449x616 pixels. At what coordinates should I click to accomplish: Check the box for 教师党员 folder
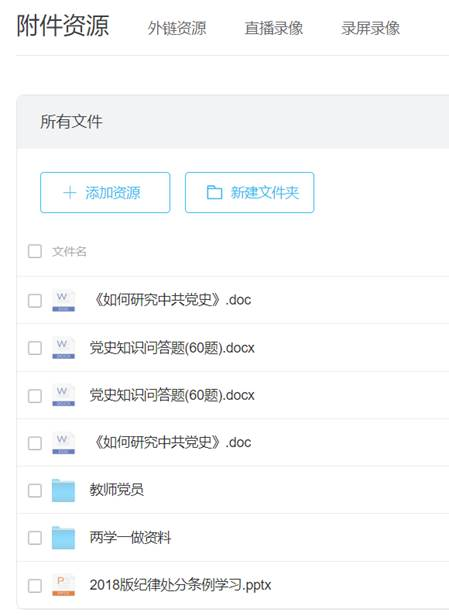(35, 490)
